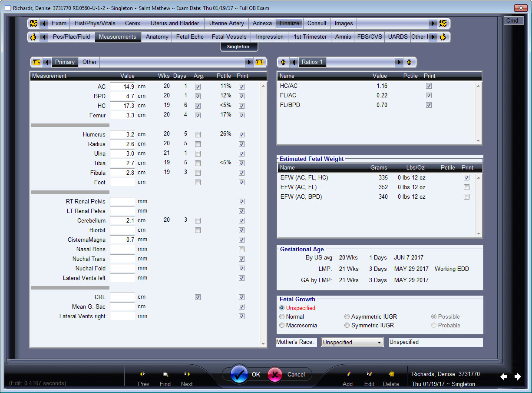Select the Macrosomia radio button

point(282,325)
